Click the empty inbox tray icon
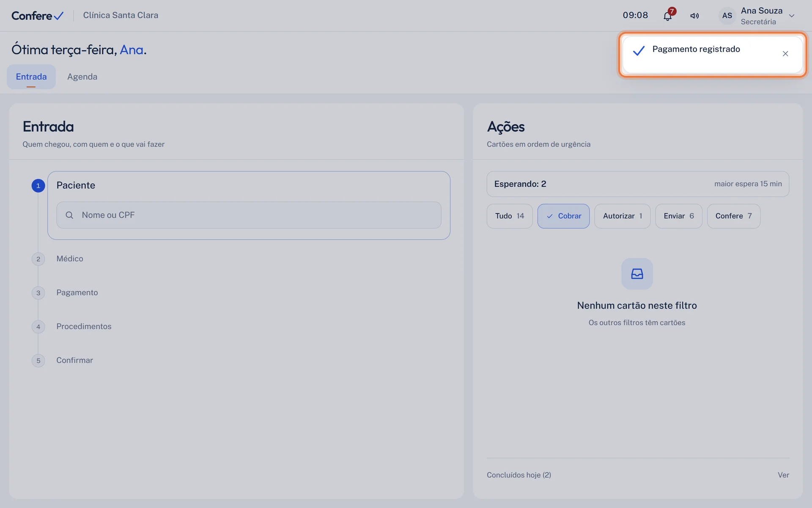 point(637,274)
